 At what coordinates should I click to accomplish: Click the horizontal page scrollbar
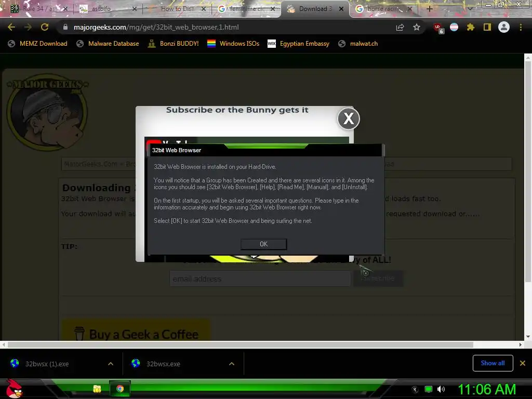pyautogui.click(x=240, y=344)
